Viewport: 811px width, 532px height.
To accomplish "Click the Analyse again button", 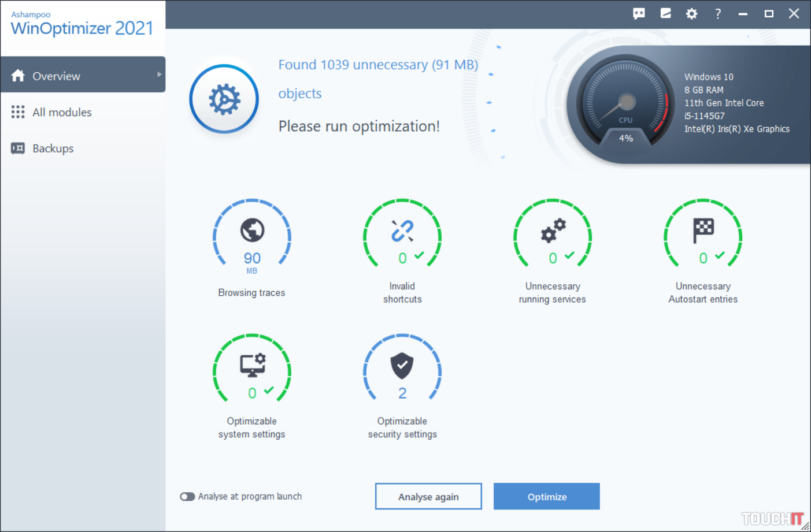I will [428, 497].
